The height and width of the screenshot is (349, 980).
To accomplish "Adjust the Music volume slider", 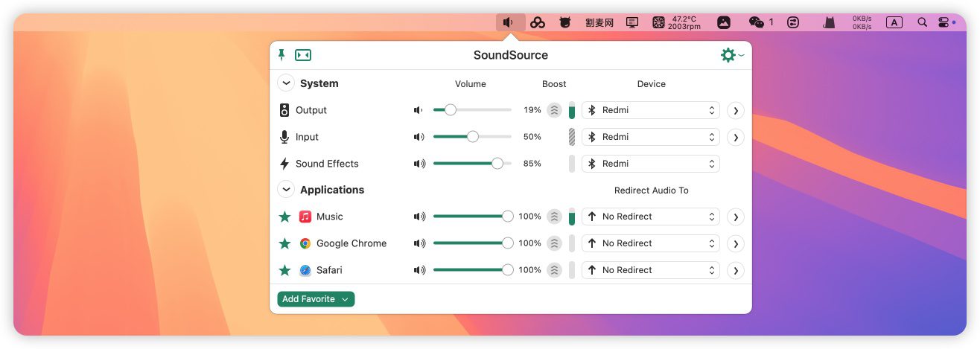I will 472,217.
